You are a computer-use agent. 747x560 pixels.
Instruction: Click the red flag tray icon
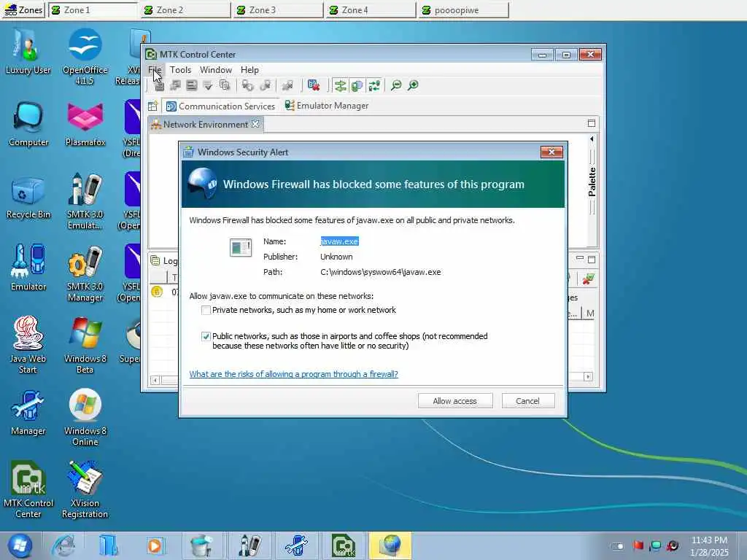click(638, 545)
